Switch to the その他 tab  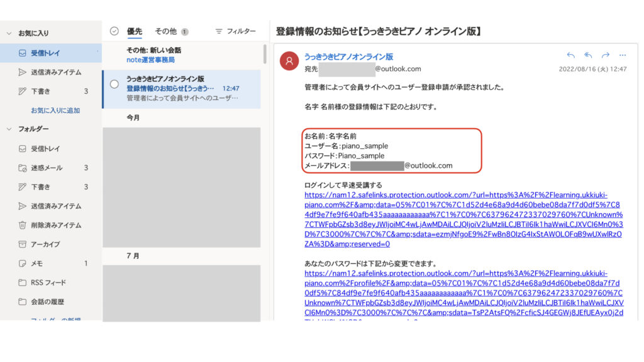pyautogui.click(x=166, y=31)
